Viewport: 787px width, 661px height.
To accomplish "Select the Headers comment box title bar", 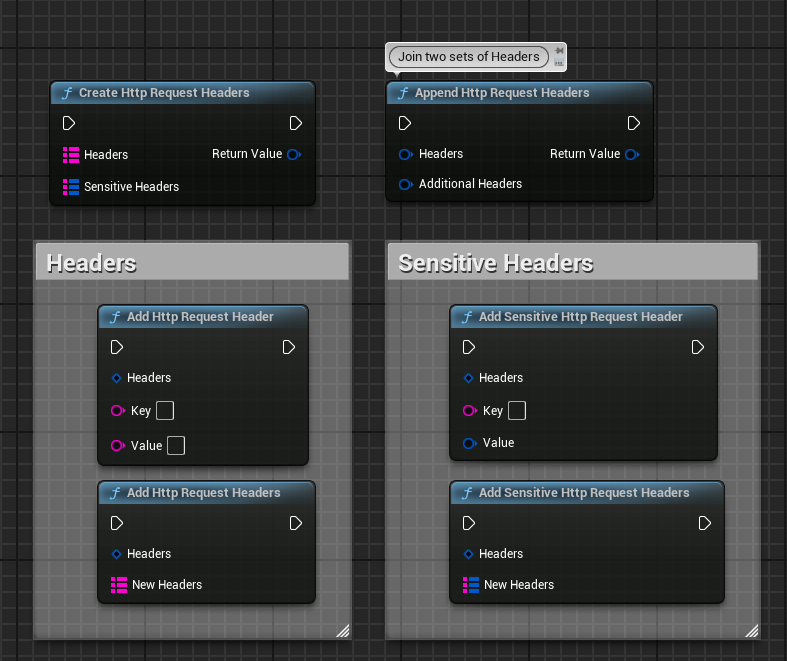I will coord(192,263).
